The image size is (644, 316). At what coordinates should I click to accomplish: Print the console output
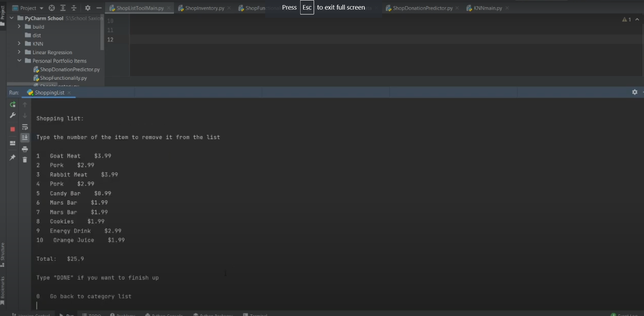(25, 149)
